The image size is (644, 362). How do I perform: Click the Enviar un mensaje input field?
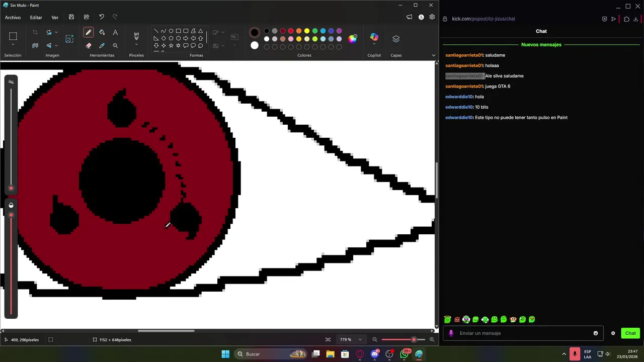point(523,333)
